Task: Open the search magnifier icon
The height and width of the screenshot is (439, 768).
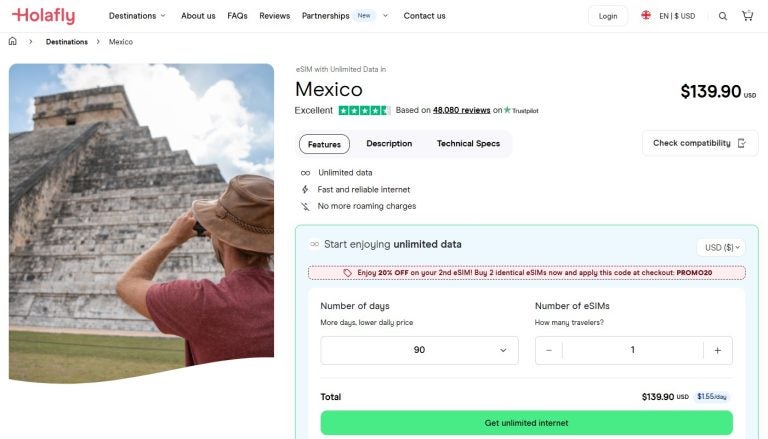Action: point(723,16)
